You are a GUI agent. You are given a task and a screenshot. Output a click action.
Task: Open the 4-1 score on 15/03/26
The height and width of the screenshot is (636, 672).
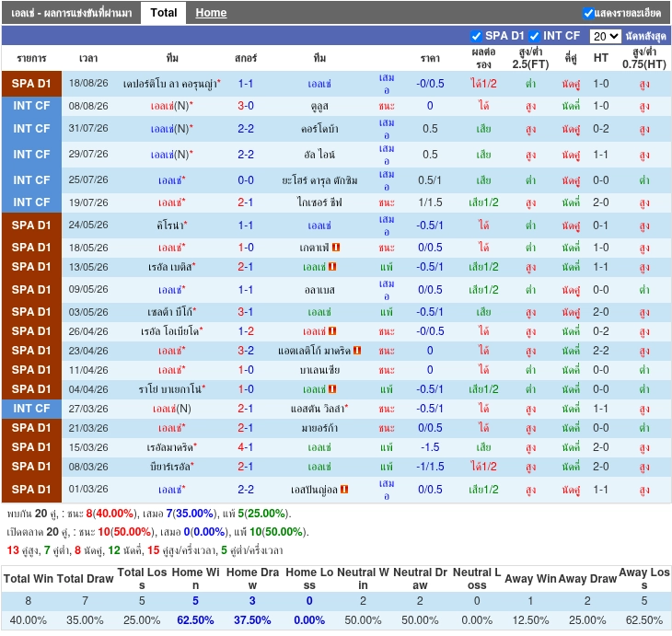246,447
